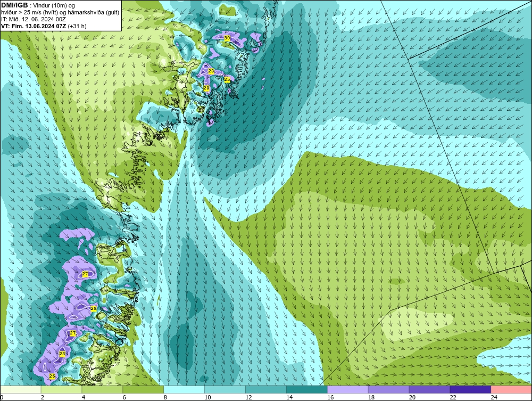The width and height of the screenshot is (532, 401).
Task: Pick the 20–22 m/s purple legend swatch
Action: pyautogui.click(x=429, y=389)
